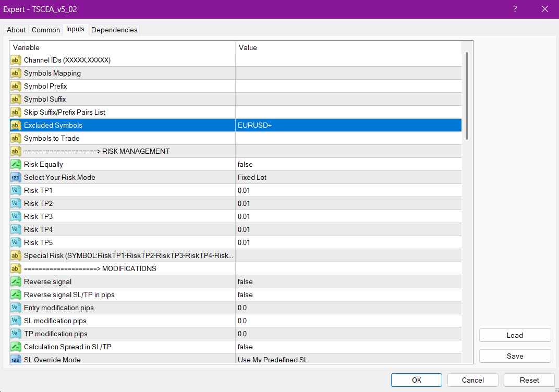Click the decimal icon beside Risk TP1

click(16, 191)
